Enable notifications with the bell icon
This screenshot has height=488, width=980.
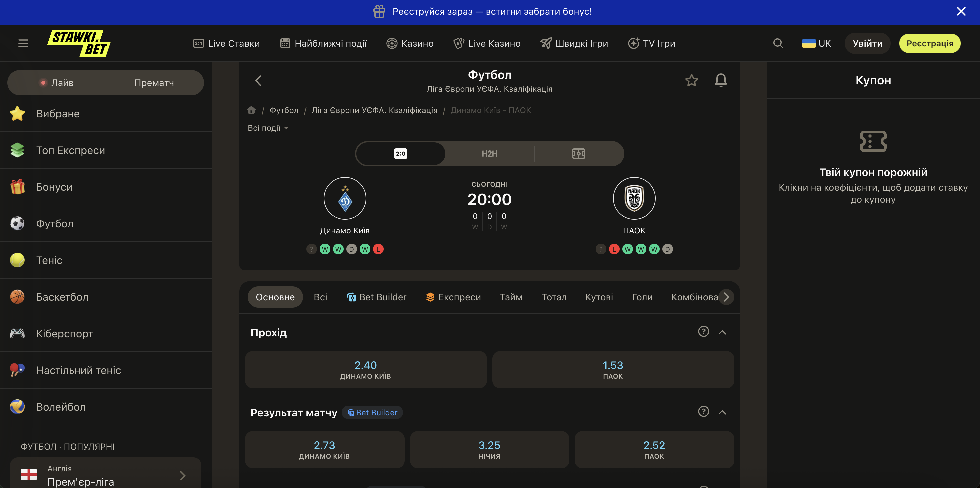[x=721, y=80]
